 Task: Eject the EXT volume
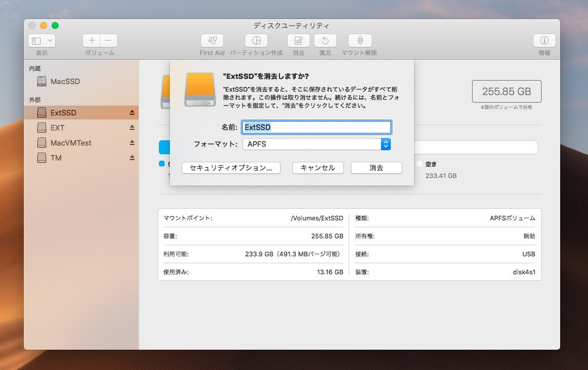click(132, 128)
